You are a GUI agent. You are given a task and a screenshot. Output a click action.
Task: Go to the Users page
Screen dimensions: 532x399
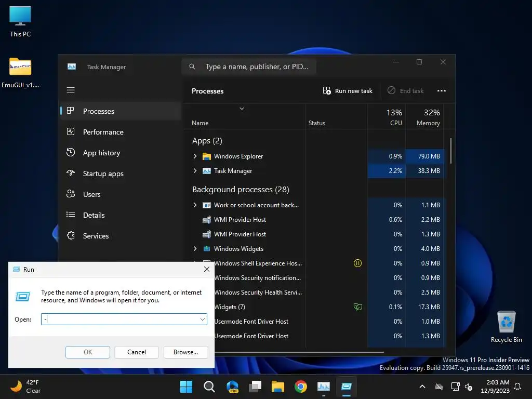(121, 194)
